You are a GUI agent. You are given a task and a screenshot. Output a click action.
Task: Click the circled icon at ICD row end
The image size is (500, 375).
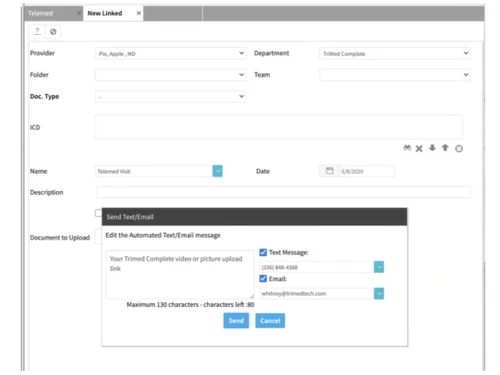(x=459, y=149)
